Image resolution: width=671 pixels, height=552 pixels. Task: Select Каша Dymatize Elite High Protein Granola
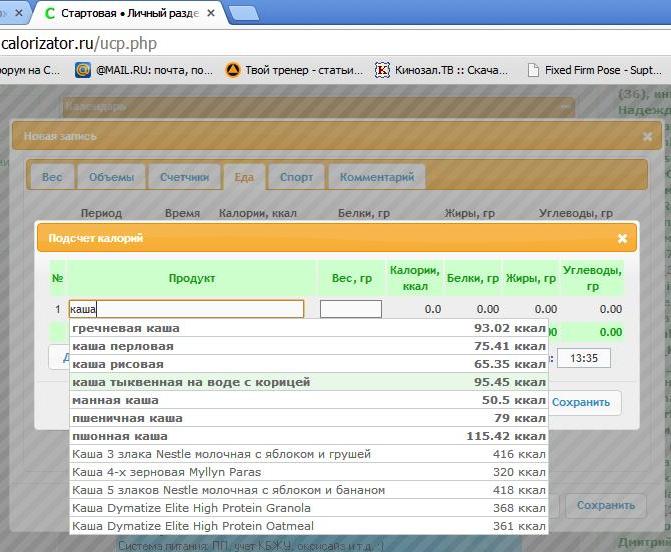309,508
